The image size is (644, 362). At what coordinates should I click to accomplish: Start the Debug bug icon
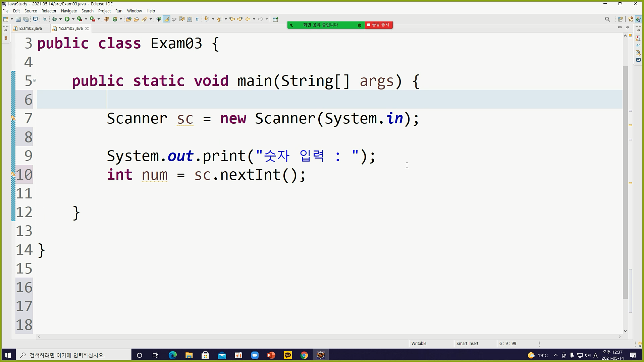54,19
